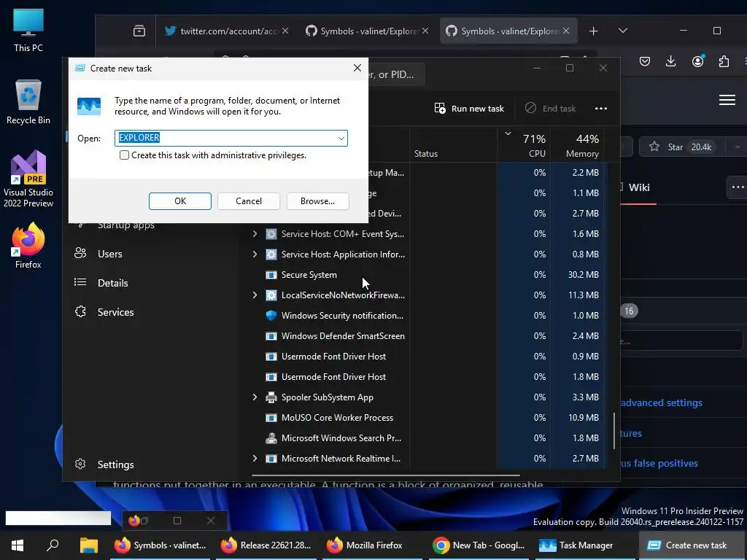Click the Details list icon in sidebar
The height and width of the screenshot is (560, 747).
pos(80,282)
